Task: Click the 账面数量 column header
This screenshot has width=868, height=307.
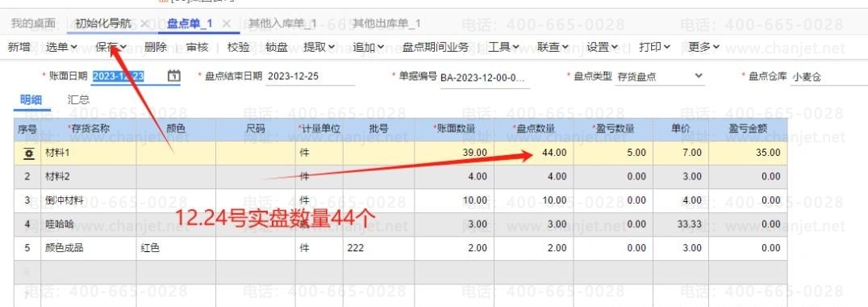Action: point(454,129)
